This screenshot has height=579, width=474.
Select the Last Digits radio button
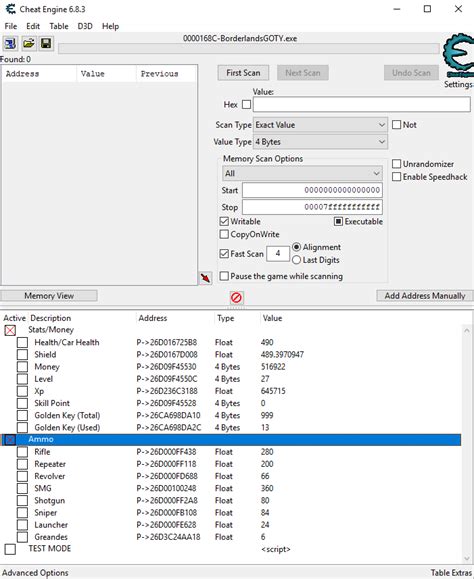pos(296,260)
